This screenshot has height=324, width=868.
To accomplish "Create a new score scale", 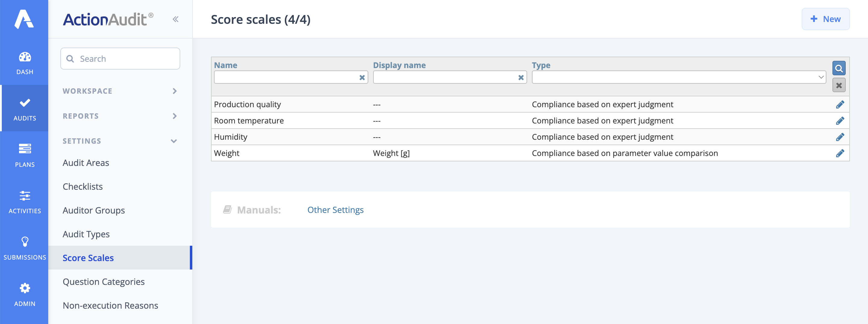I will 825,19.
